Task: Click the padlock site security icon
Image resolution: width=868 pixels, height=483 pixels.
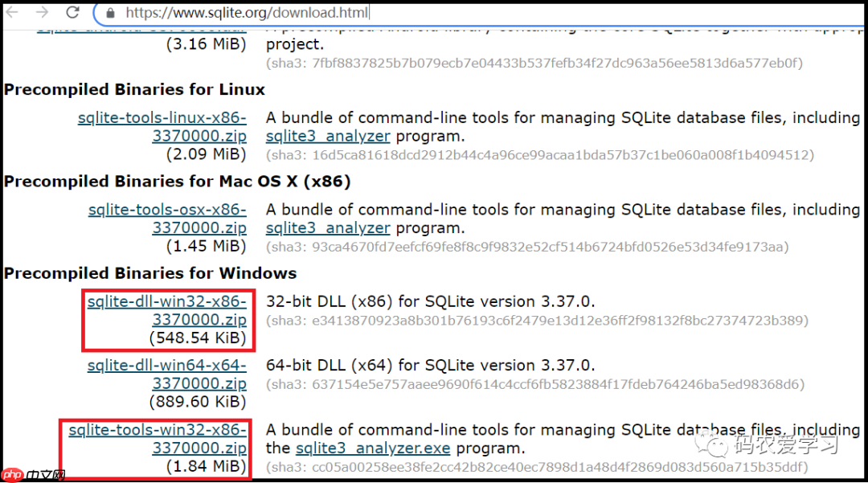Action: (110, 13)
